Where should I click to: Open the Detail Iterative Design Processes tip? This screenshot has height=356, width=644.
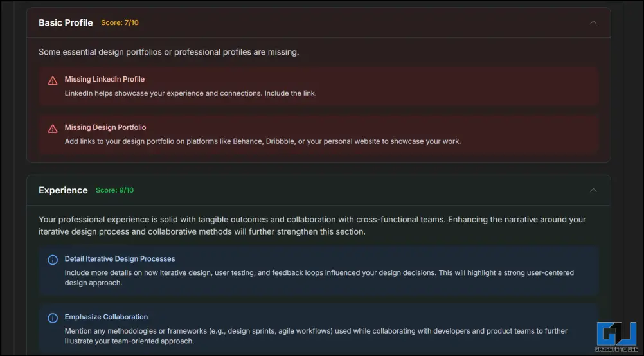pos(318,271)
